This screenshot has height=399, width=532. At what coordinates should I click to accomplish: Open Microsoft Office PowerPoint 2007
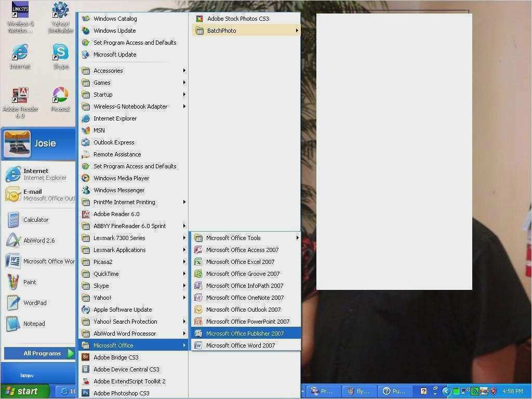coord(247,322)
